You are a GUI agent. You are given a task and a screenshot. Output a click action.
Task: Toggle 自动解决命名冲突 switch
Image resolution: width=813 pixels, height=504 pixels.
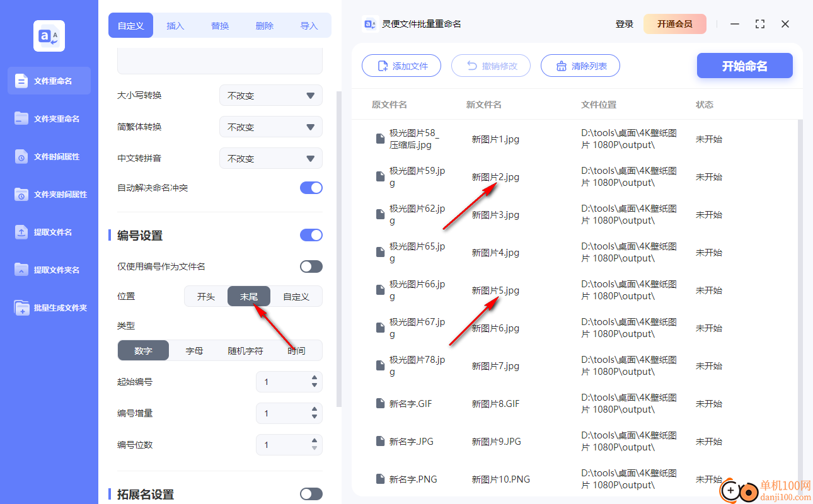311,188
